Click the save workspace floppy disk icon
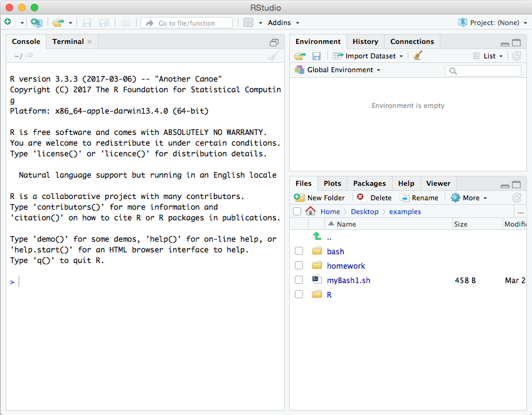 coord(317,56)
